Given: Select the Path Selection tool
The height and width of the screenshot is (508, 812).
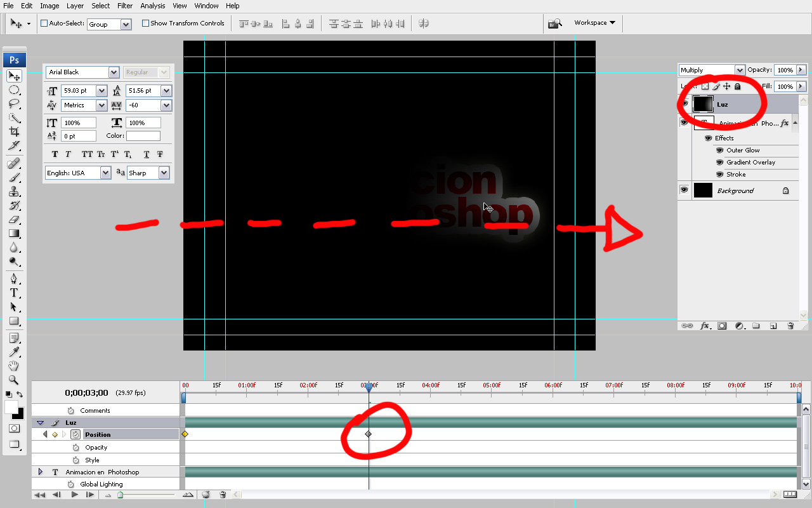Looking at the screenshot, I should [x=14, y=307].
